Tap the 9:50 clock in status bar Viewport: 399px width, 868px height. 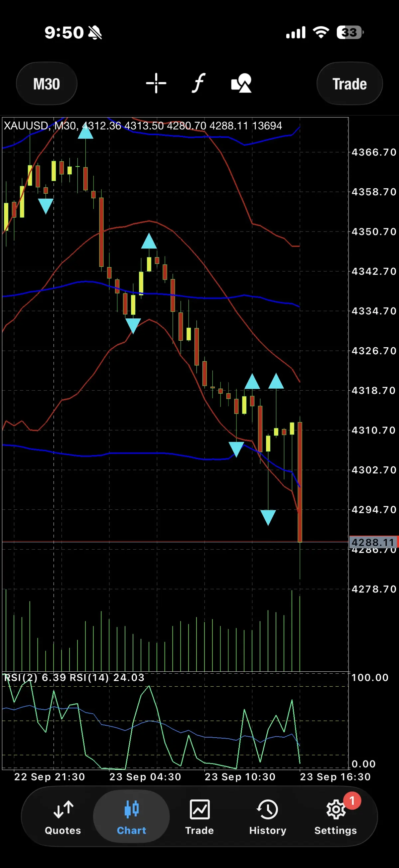[64, 33]
